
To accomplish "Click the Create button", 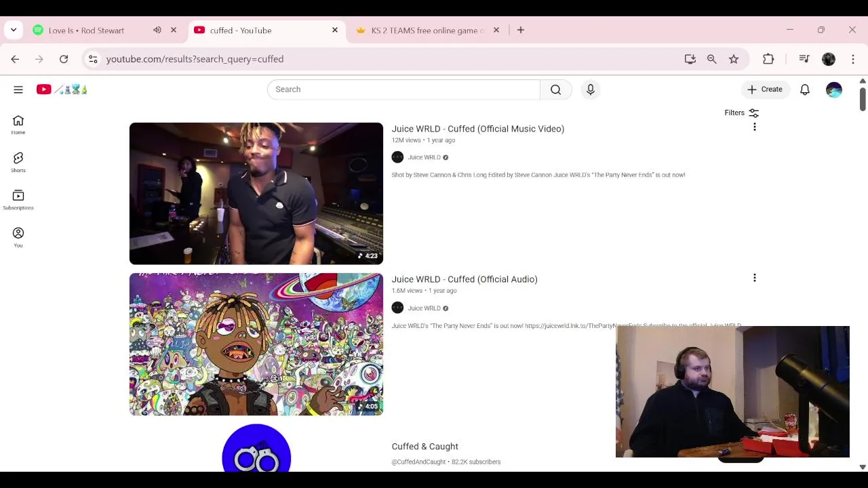I will [764, 89].
